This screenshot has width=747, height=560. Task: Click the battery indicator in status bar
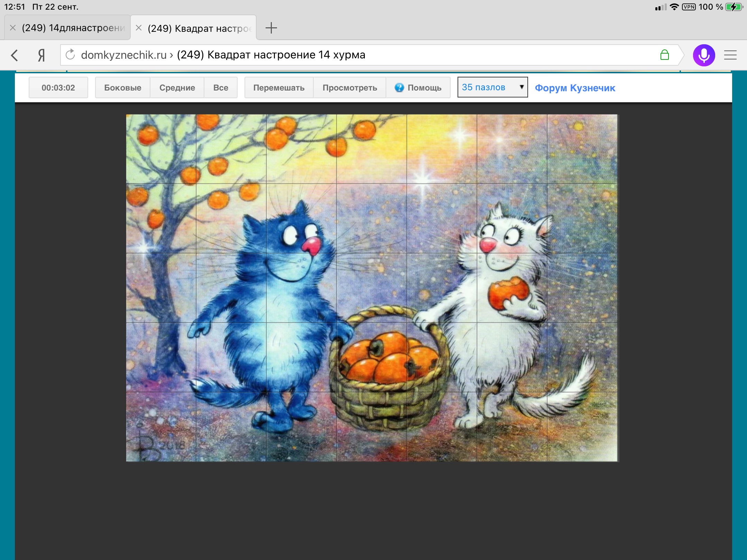(734, 7)
